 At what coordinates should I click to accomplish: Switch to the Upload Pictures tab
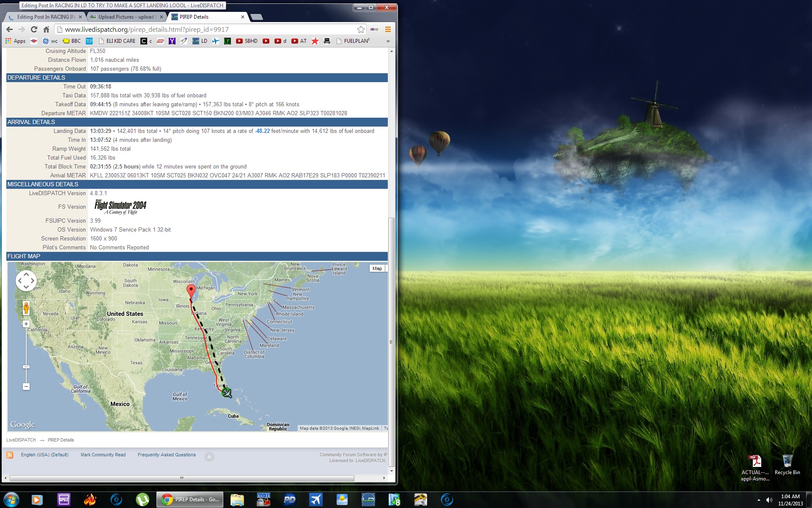pos(126,17)
